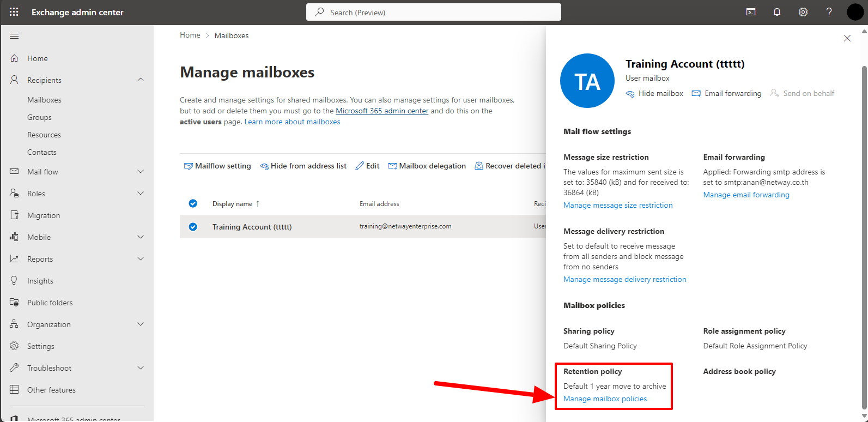This screenshot has height=422, width=868.
Task: Click the help question mark icon
Action: 829,12
